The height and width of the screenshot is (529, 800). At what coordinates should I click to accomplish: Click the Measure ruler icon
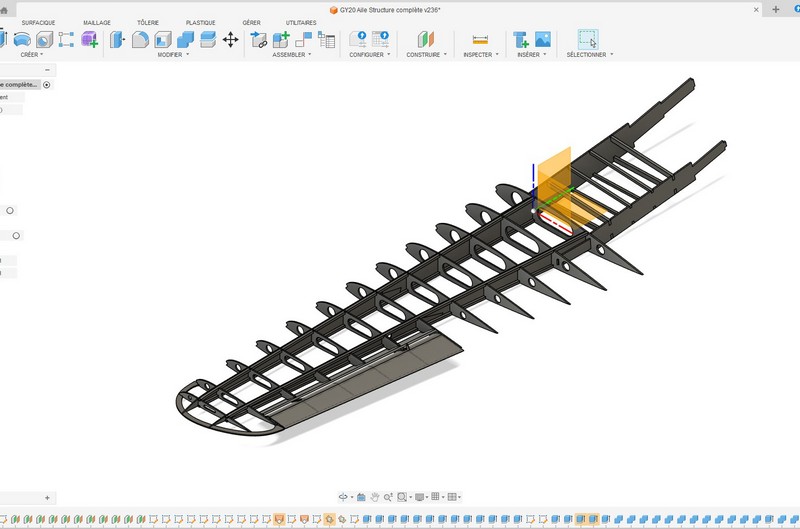pyautogui.click(x=479, y=39)
